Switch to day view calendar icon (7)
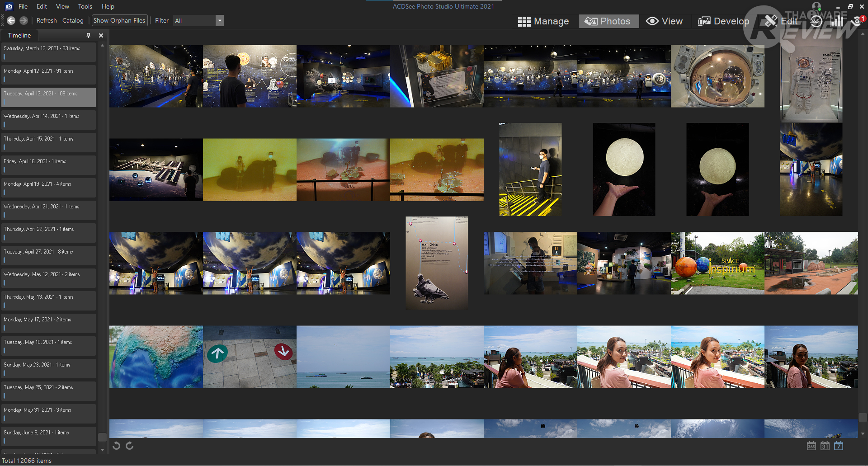 pyautogui.click(x=839, y=446)
